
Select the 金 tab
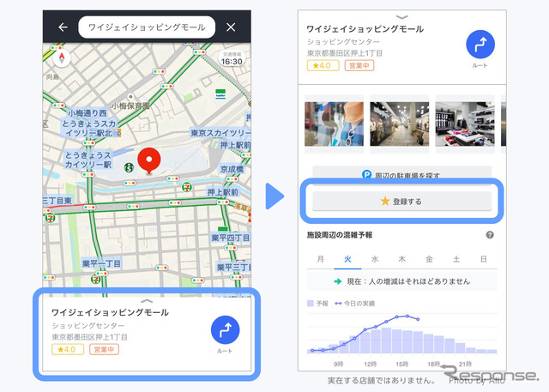click(429, 259)
